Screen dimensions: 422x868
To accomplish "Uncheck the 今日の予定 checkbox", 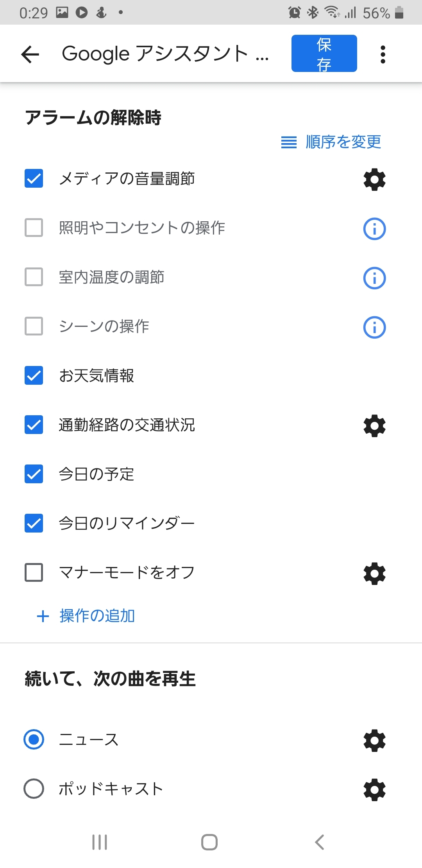I will 34,474.
